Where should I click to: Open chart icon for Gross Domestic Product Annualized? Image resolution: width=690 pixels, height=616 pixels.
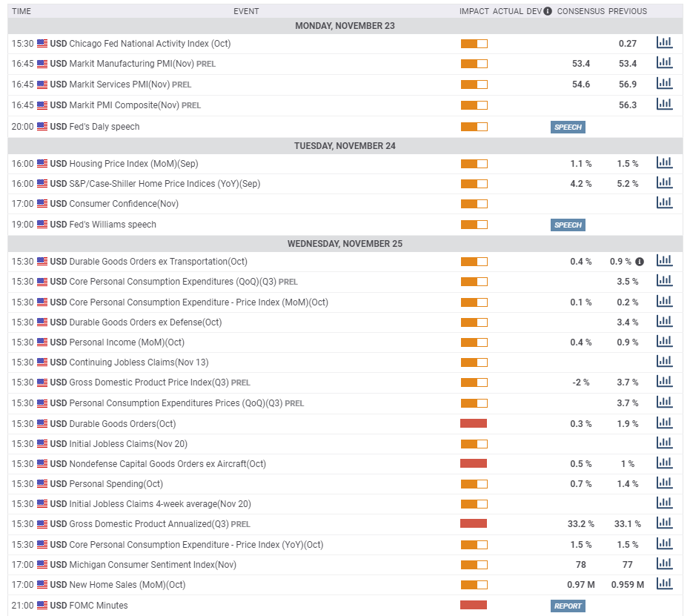pos(665,523)
